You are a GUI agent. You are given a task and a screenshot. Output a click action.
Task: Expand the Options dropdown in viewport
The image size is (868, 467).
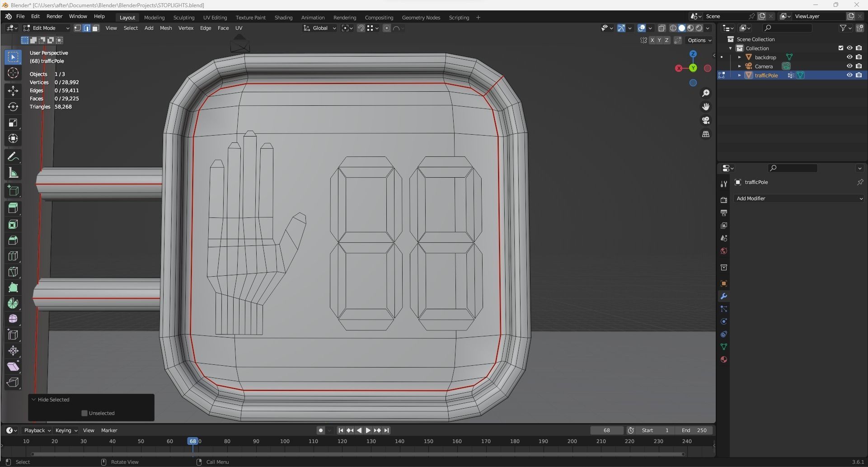[x=699, y=40]
